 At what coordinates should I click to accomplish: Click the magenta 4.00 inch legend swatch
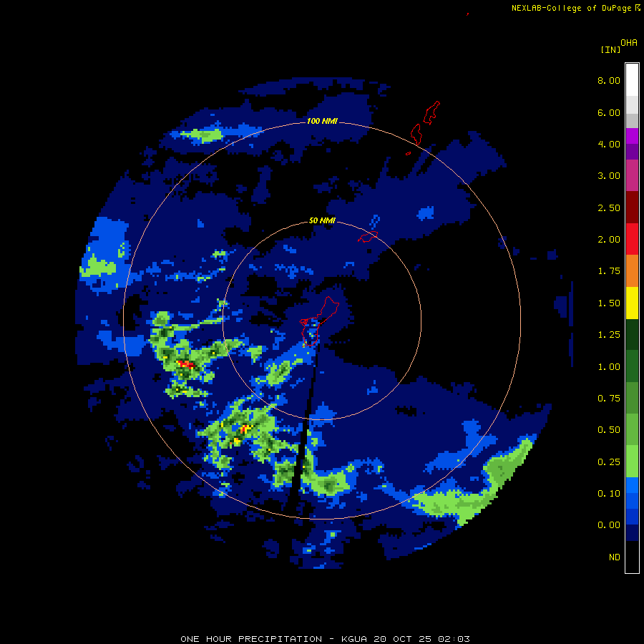coord(632,136)
